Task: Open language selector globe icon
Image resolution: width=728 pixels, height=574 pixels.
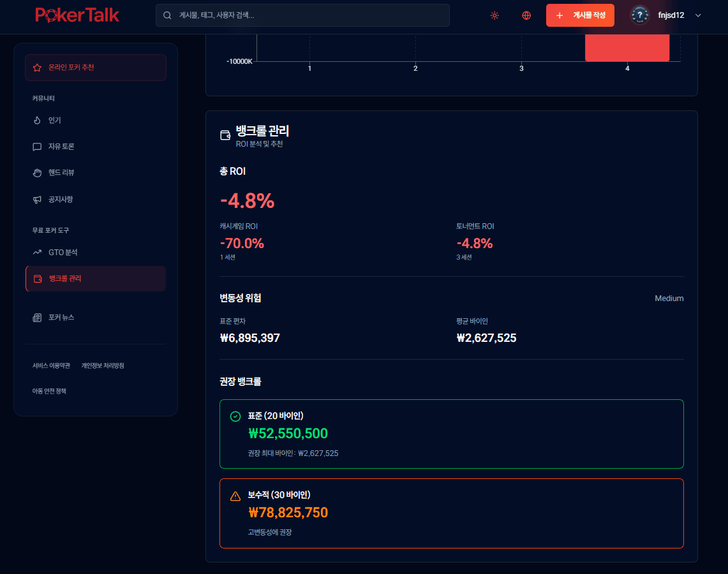Action: (526, 15)
